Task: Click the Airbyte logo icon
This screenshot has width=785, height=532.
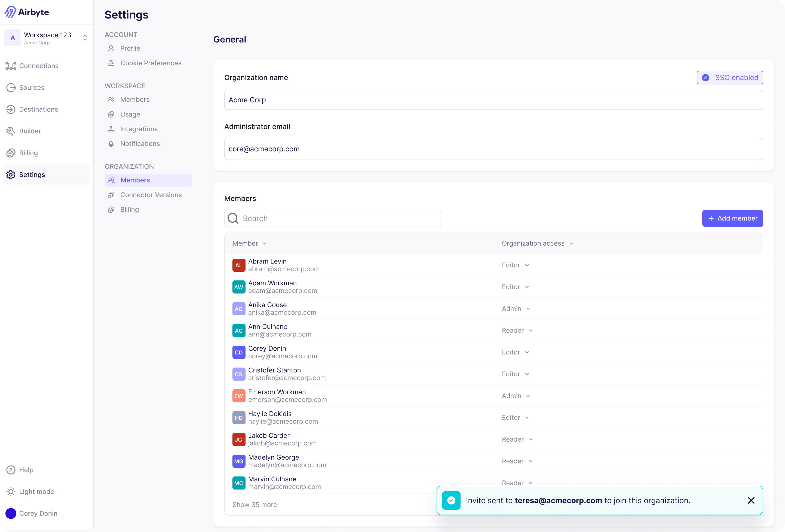Action: (10, 12)
